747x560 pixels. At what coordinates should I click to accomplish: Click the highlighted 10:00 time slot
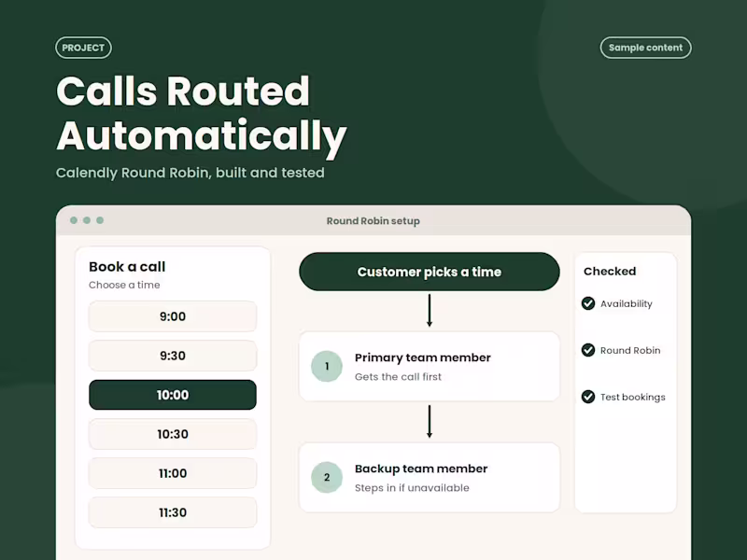[173, 395]
